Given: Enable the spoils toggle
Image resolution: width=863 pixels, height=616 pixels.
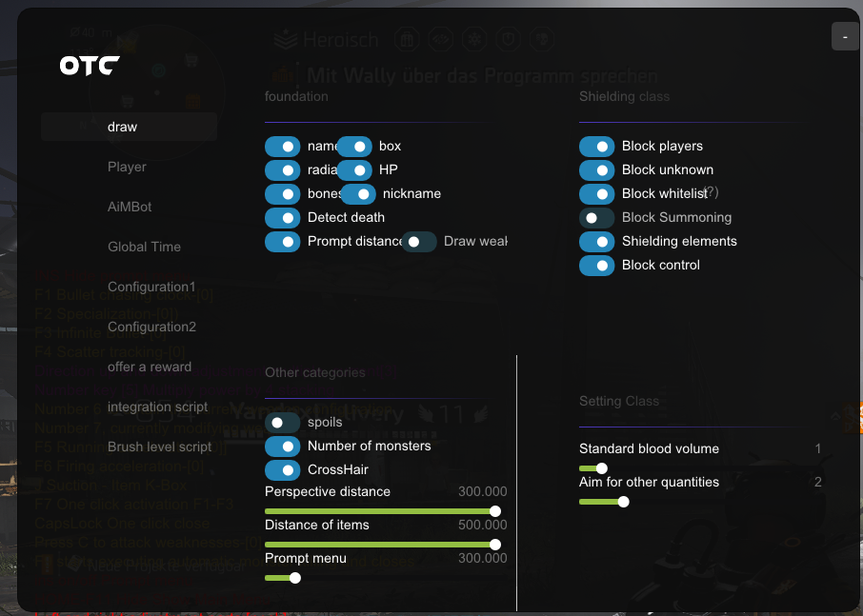Looking at the screenshot, I should 282,423.
